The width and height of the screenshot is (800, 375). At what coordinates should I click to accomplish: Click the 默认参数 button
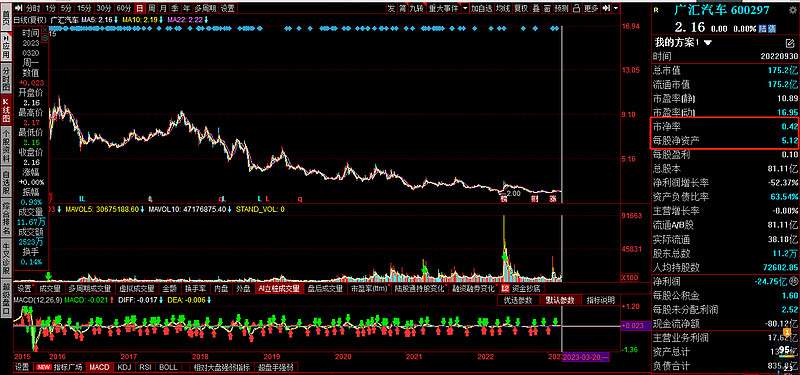pyautogui.click(x=559, y=300)
